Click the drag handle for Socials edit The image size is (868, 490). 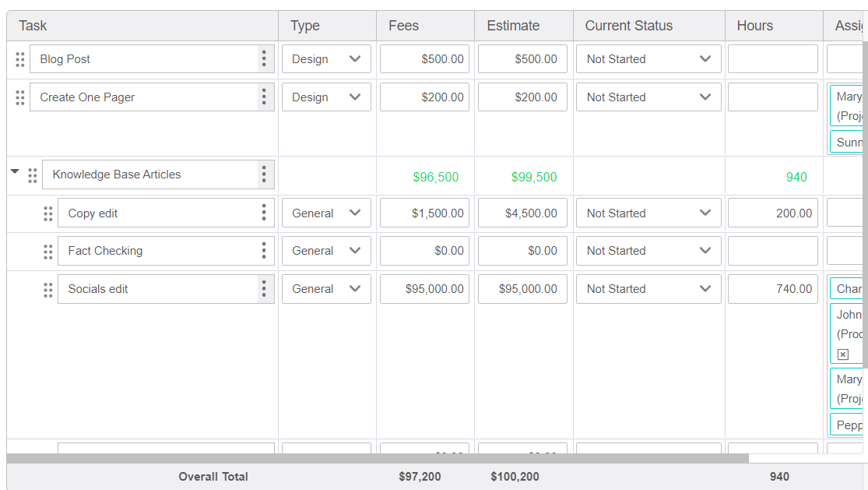click(x=47, y=289)
